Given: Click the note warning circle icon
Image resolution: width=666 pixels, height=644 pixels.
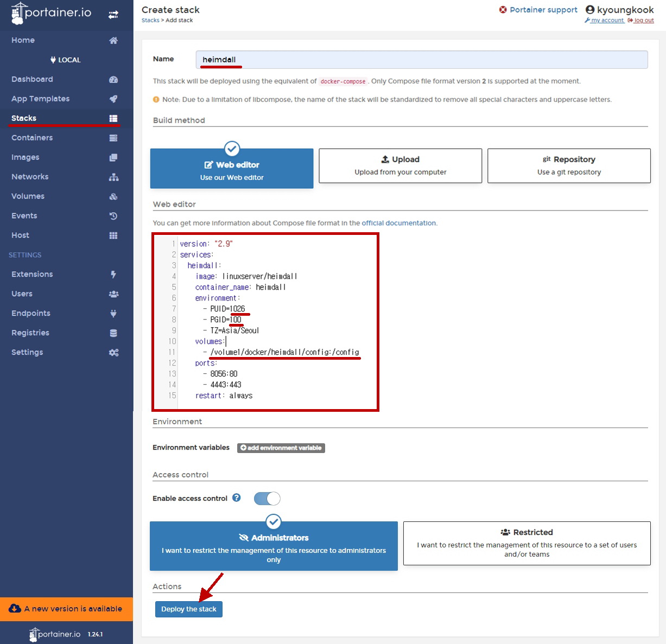Looking at the screenshot, I should click(156, 99).
